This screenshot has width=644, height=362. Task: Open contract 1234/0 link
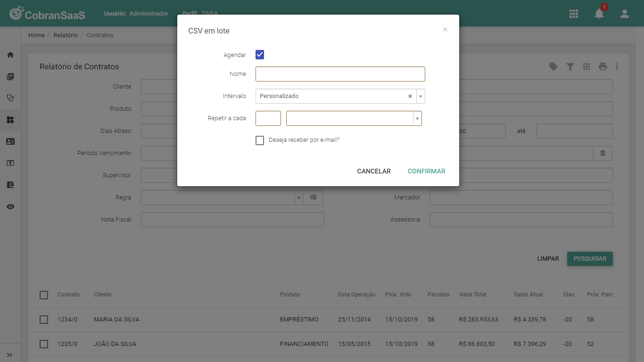click(67, 320)
